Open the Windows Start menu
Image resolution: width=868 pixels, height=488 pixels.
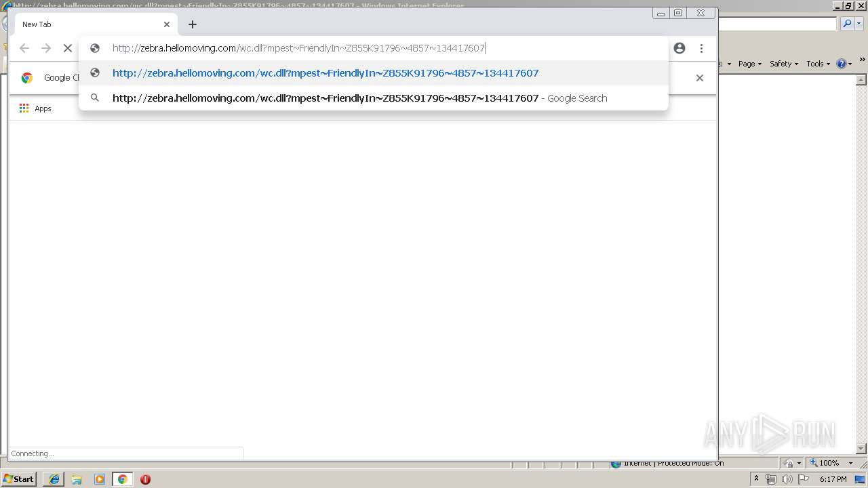tap(19, 479)
